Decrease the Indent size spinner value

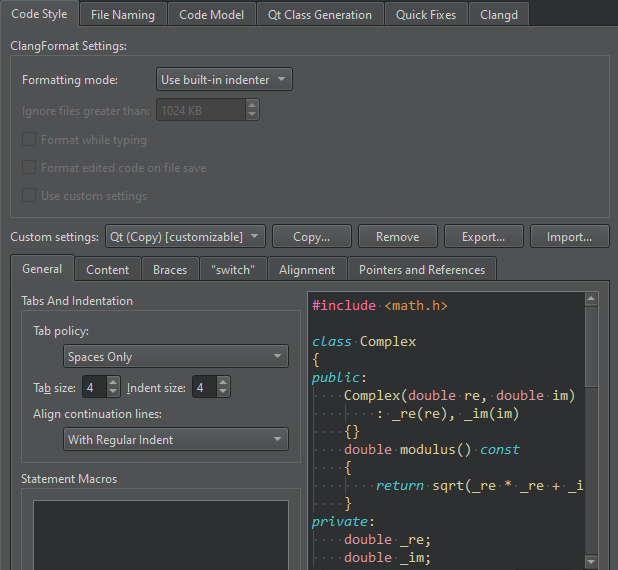click(223, 392)
